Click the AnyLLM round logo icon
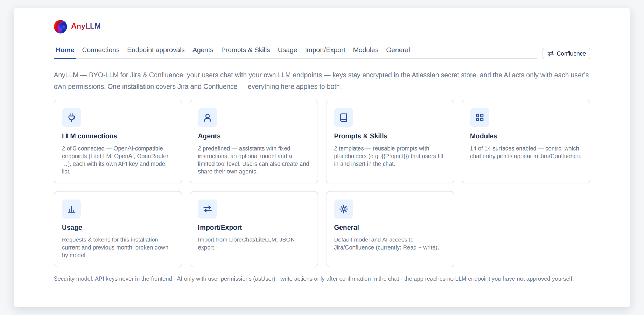 point(61,27)
